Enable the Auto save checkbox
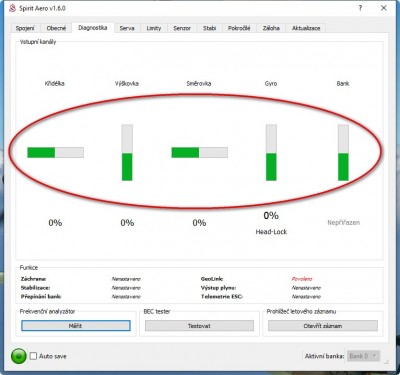 click(x=33, y=356)
